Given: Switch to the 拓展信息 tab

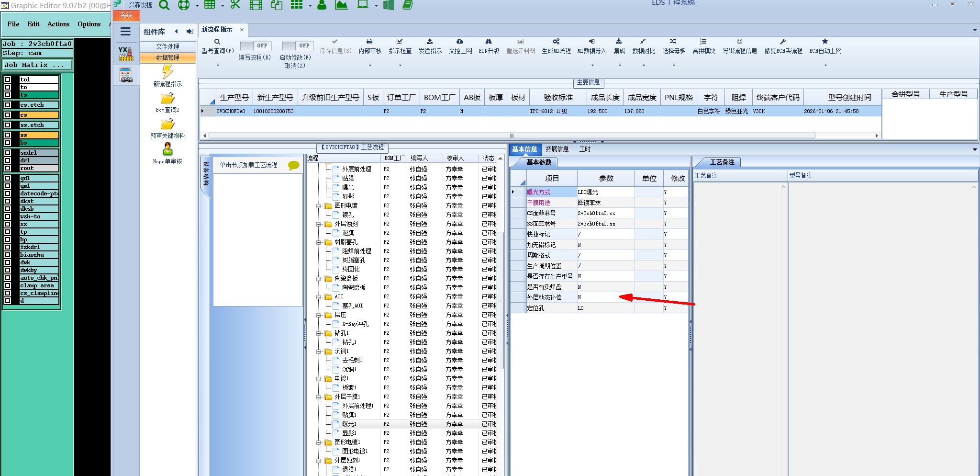Looking at the screenshot, I should pyautogui.click(x=557, y=149).
